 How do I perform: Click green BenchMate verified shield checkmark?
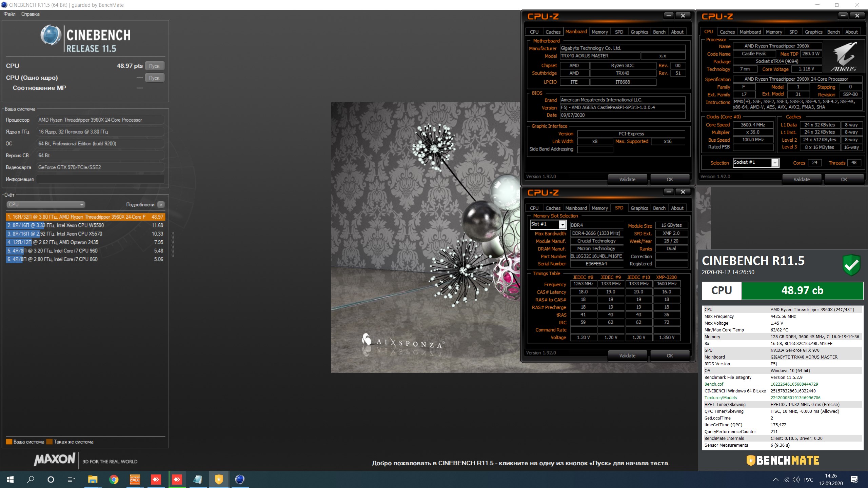851,265
